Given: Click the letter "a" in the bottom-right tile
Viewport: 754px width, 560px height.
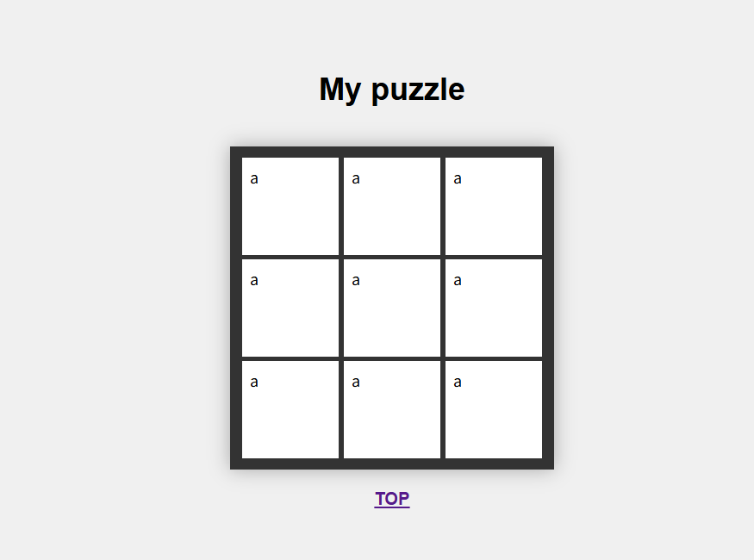Looking at the screenshot, I should point(458,383).
